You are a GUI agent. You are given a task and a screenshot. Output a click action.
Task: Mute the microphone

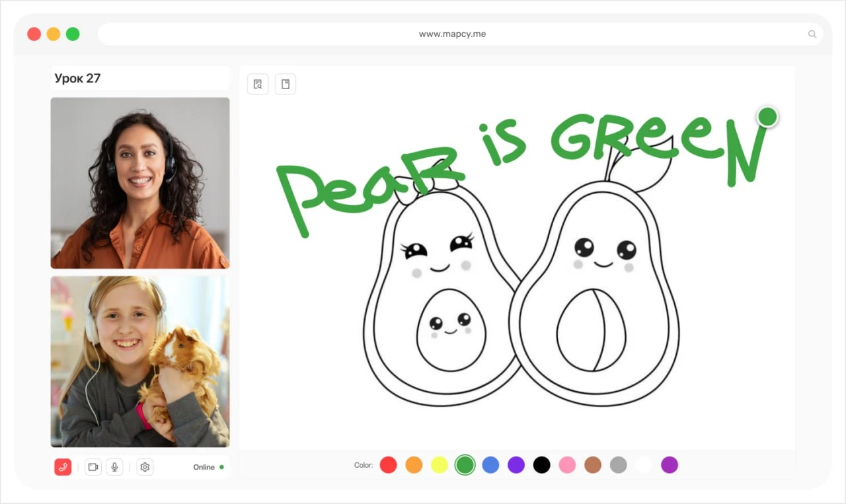pos(114,467)
